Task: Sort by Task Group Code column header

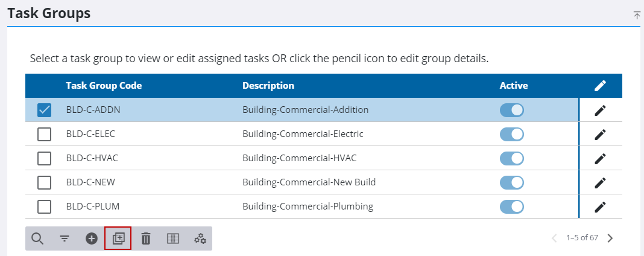Action: tap(104, 86)
